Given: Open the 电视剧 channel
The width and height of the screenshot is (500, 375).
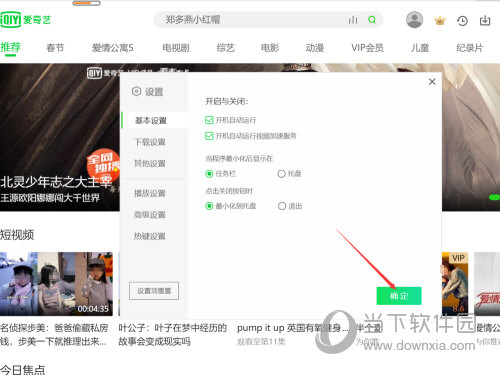Looking at the screenshot, I should tap(176, 48).
